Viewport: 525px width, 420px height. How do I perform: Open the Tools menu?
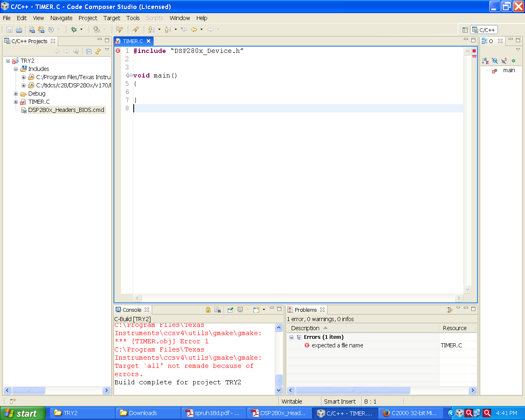tap(133, 18)
